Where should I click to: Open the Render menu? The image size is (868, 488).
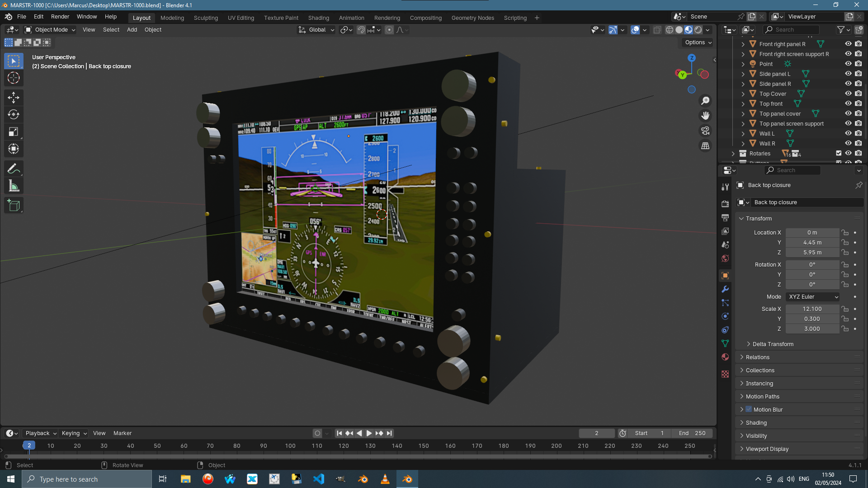click(x=60, y=17)
